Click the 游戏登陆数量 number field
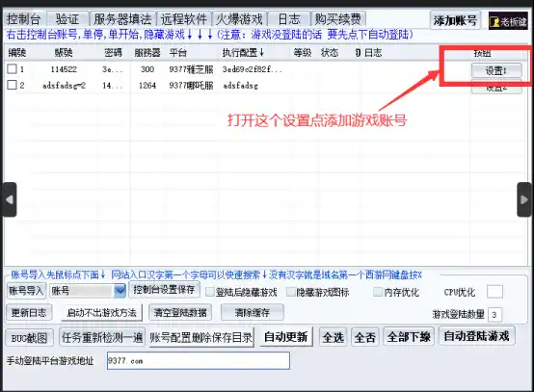Viewport: 534px width, 392px height. tap(494, 315)
